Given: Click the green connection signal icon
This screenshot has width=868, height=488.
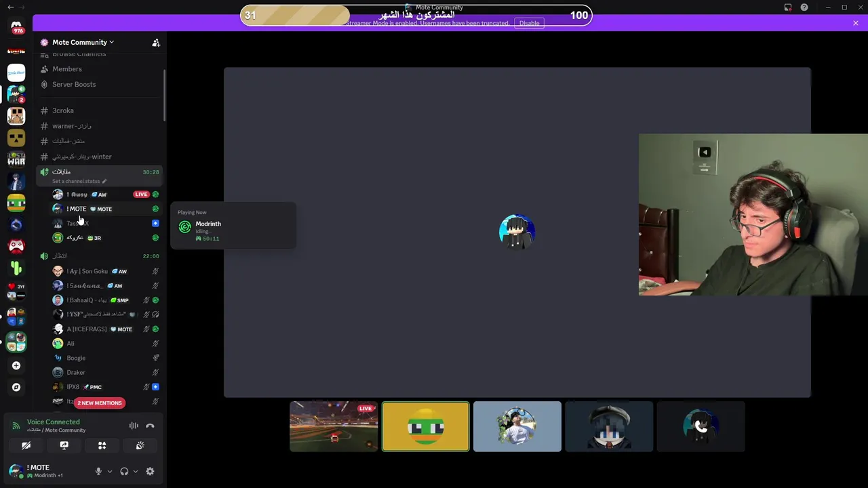Looking at the screenshot, I should click(16, 426).
